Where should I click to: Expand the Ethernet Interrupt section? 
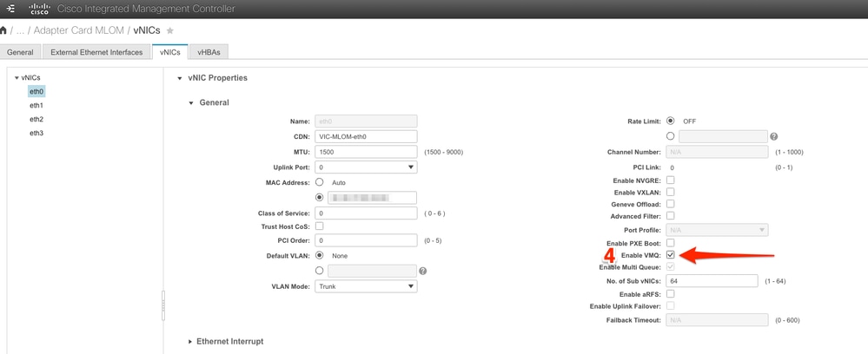[190, 342]
